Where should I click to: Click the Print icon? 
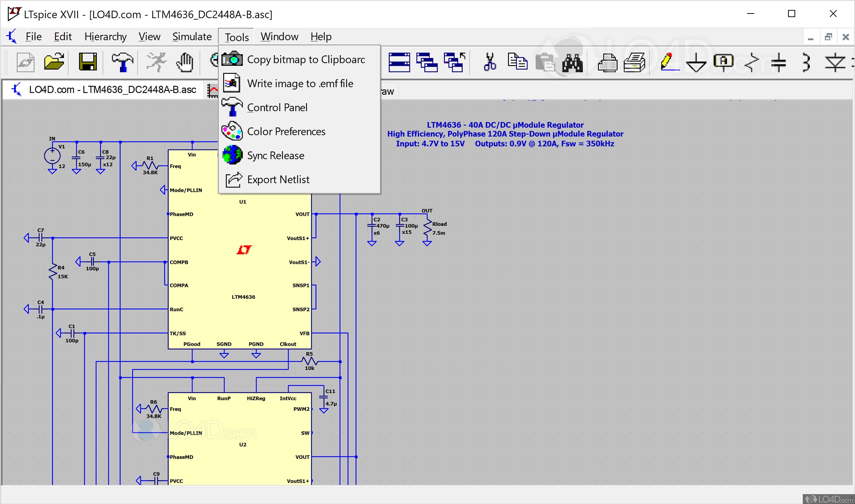point(607,62)
